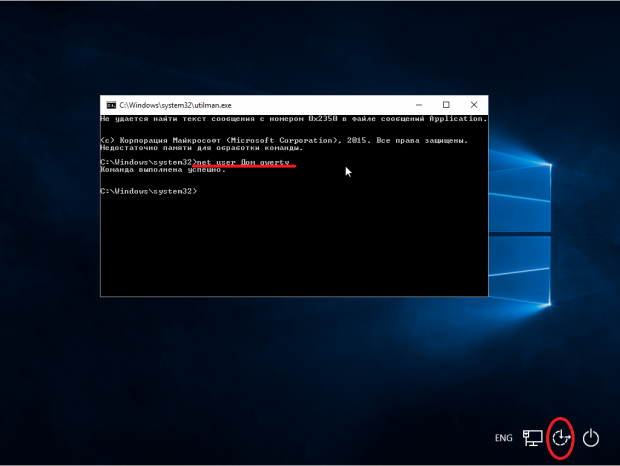Click the last C:\Windows\system32> prompt

point(148,191)
